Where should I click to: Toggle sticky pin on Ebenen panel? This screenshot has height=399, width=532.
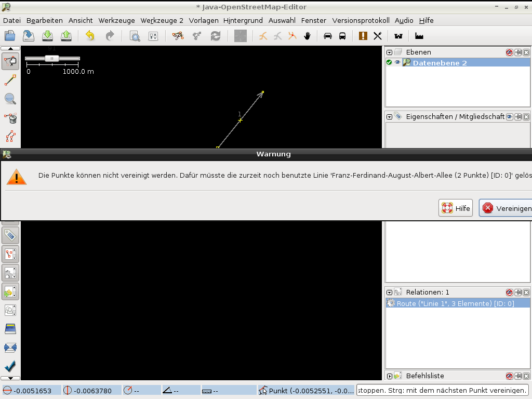click(x=518, y=52)
